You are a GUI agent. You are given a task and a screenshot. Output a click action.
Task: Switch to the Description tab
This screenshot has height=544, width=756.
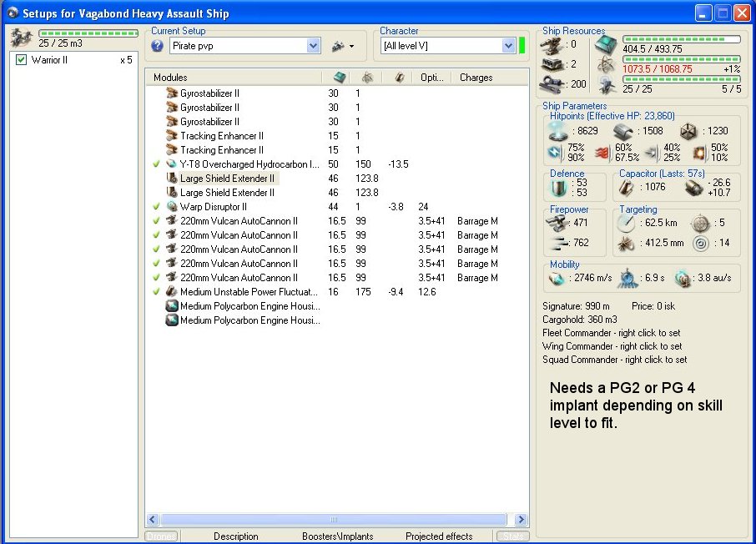(236, 536)
